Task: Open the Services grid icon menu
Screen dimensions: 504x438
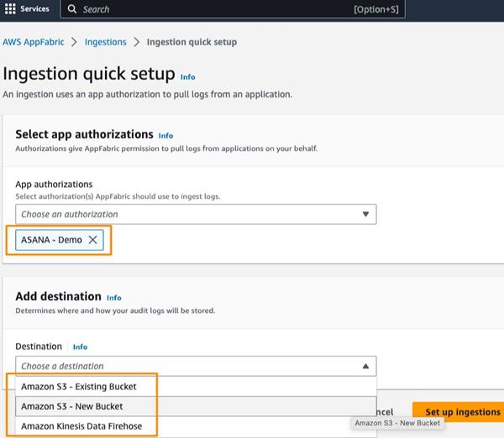Action: 10,9
